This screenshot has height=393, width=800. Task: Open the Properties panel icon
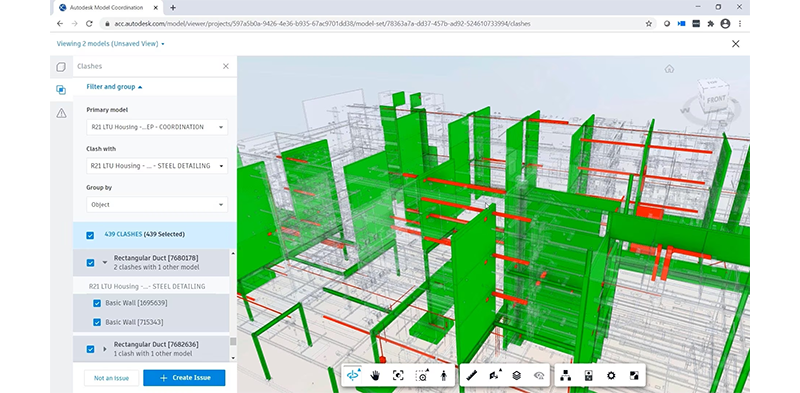[588, 376]
